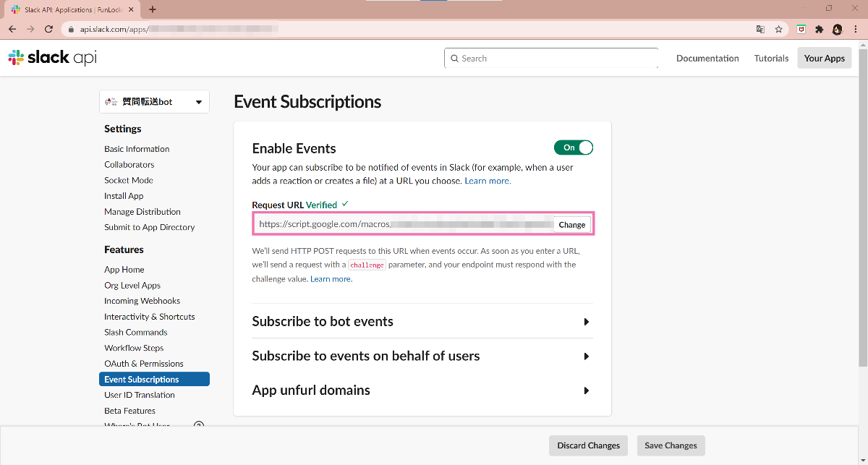868x465 pixels.
Task: Go back in browser history
Action: pos(12,29)
